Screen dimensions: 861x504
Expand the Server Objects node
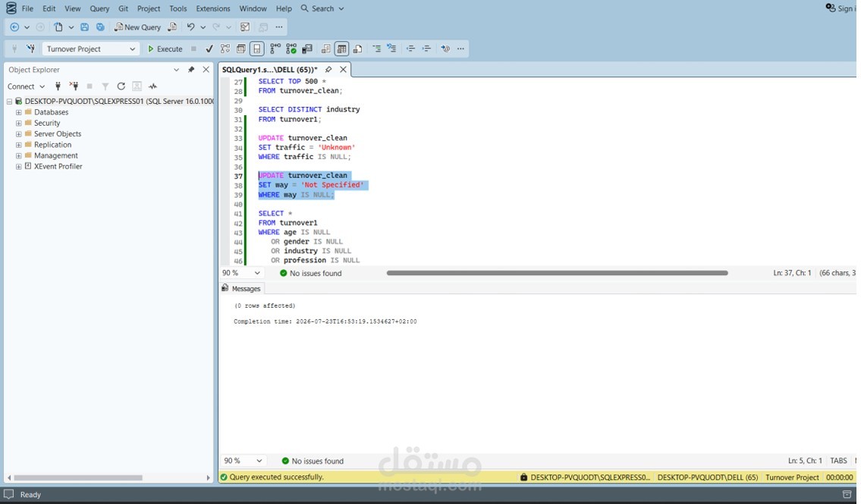pos(19,134)
